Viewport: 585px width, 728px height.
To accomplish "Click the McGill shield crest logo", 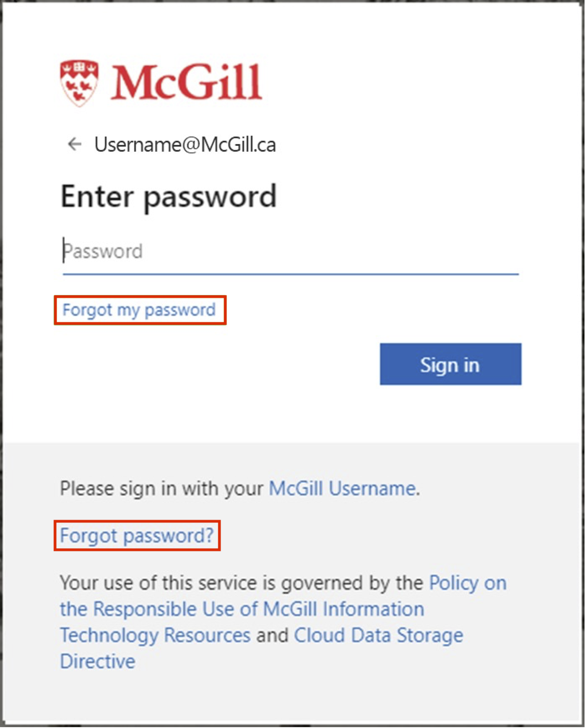I will pyautogui.click(x=79, y=83).
